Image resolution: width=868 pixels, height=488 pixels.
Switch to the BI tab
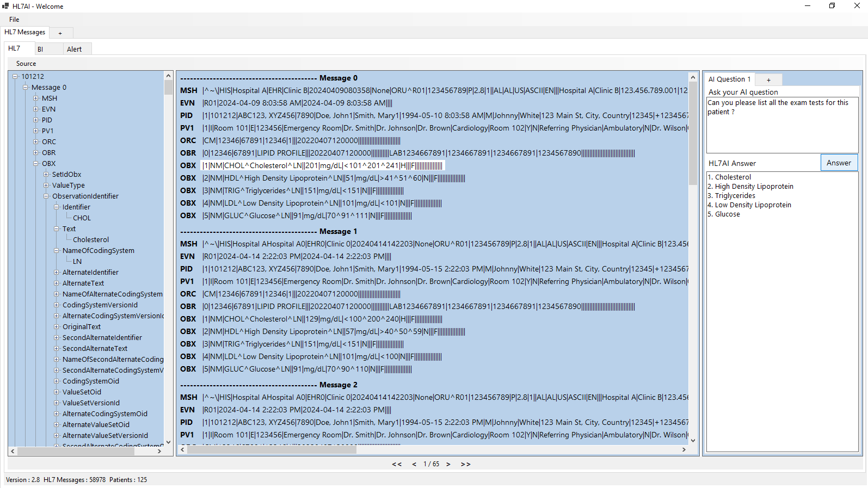pos(40,49)
